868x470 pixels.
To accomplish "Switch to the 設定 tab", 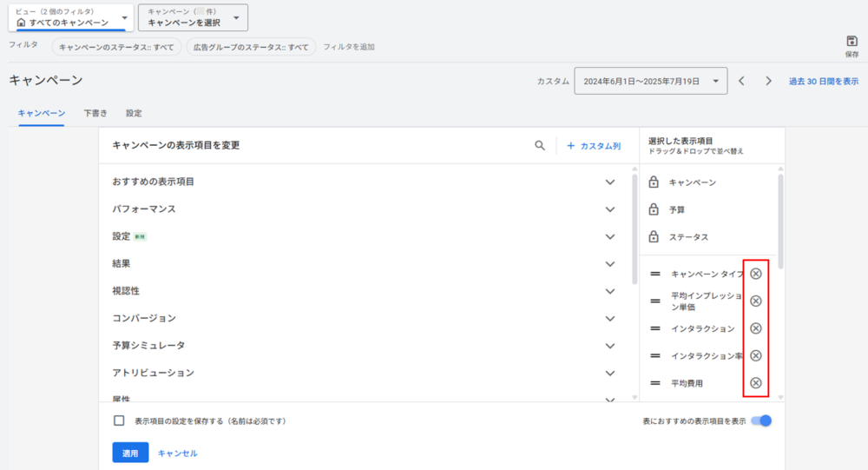I will (134, 113).
